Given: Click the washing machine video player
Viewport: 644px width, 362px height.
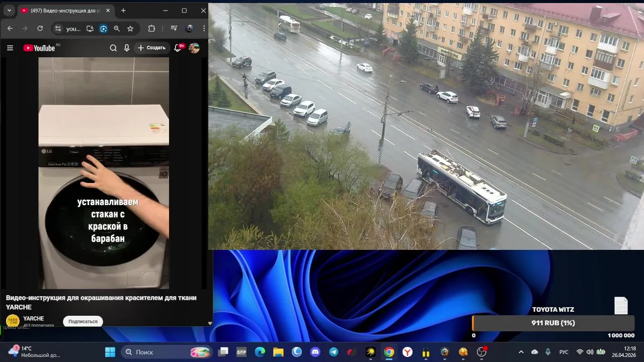Looking at the screenshot, I should point(104,173).
